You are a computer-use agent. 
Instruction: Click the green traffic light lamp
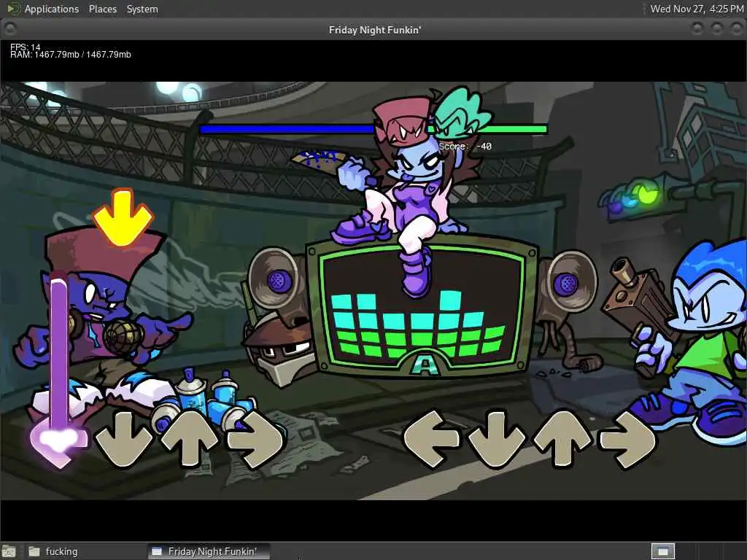(647, 194)
